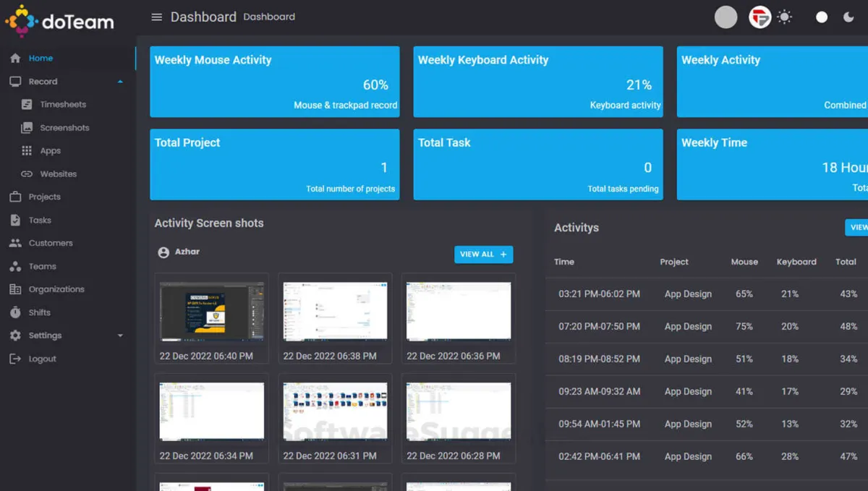The height and width of the screenshot is (491, 868).
Task: Open the Weekly Keyboard Activity card
Action: [x=538, y=82]
